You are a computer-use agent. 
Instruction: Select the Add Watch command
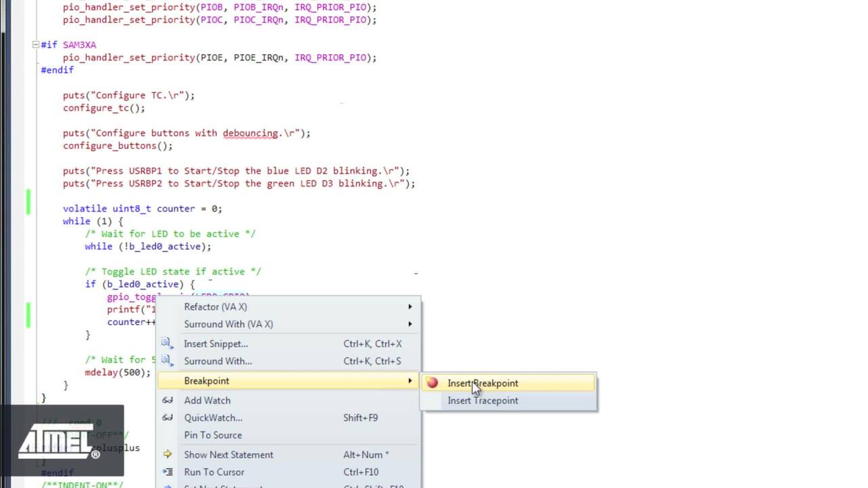point(208,400)
